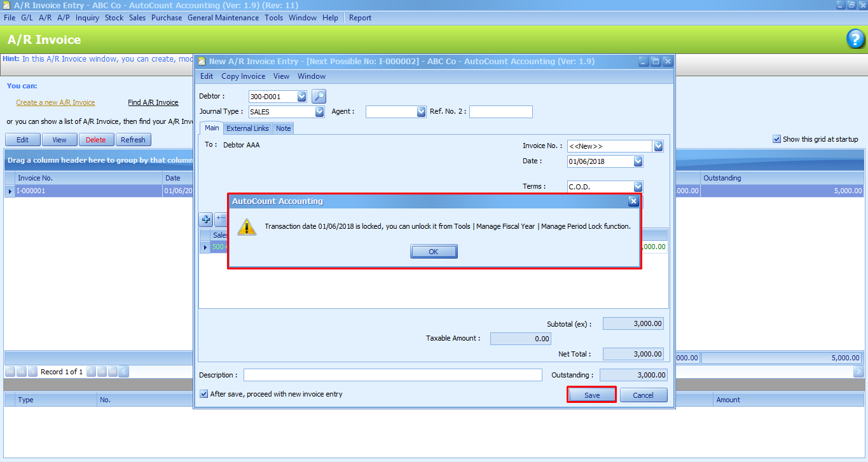Go to next record in navigator
Screen dimensions: 868x462
[x=91, y=372]
